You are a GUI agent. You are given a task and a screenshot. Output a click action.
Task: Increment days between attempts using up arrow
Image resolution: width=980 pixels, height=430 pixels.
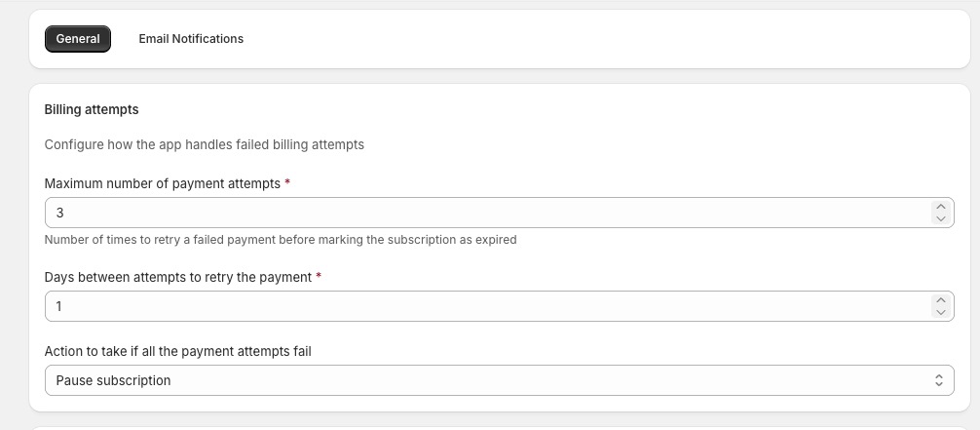coord(939,301)
